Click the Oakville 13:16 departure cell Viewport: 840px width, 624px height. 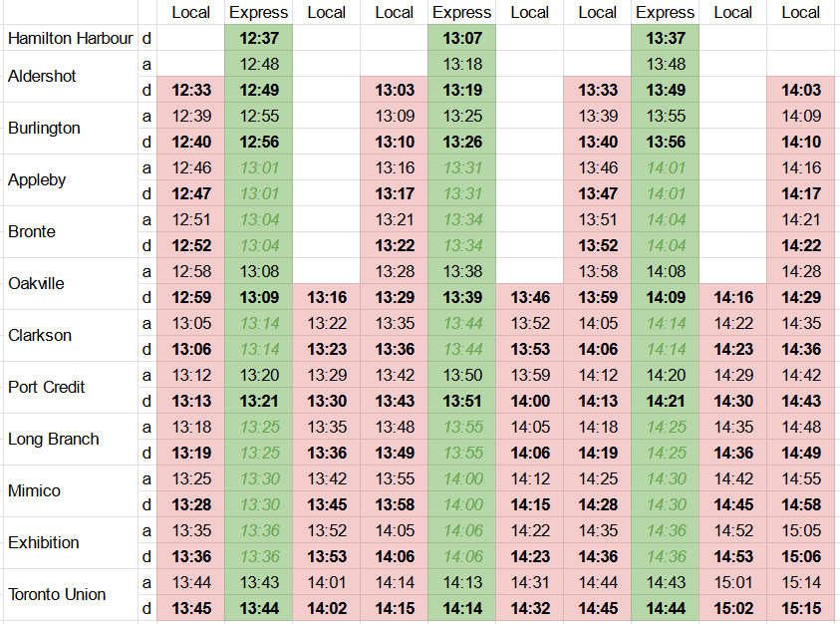point(326,297)
